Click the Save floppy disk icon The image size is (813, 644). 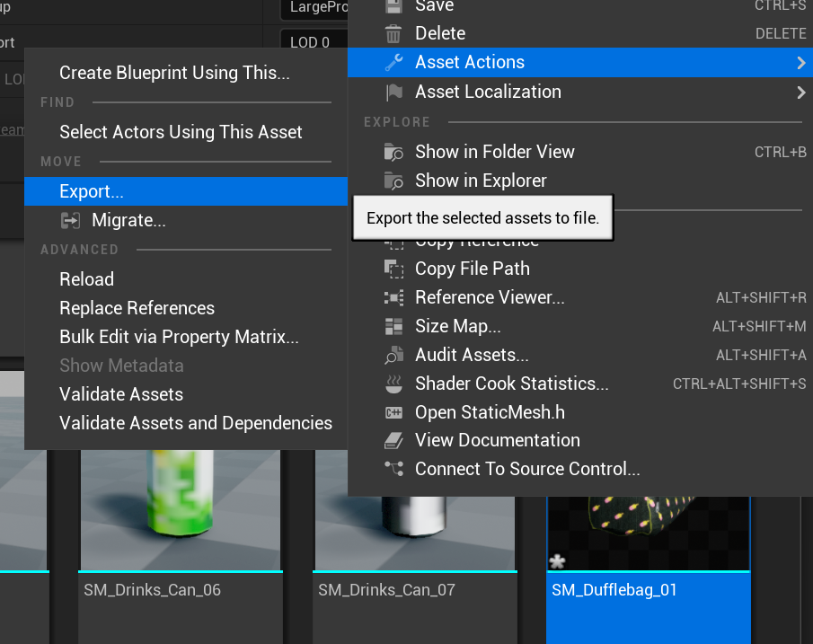[x=393, y=5]
